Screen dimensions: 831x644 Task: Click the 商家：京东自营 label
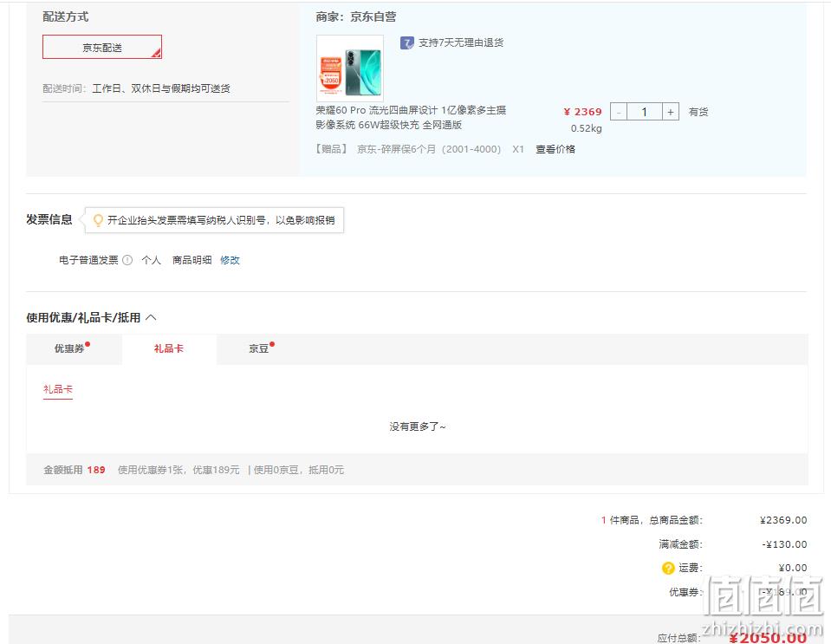pos(355,17)
